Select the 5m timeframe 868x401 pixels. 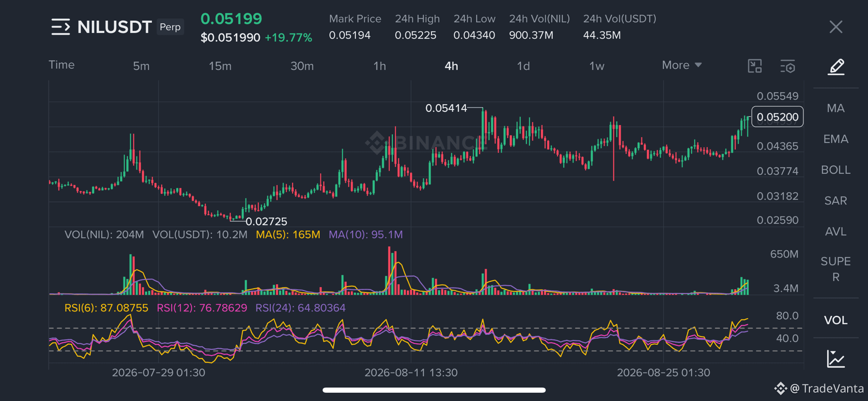click(141, 66)
